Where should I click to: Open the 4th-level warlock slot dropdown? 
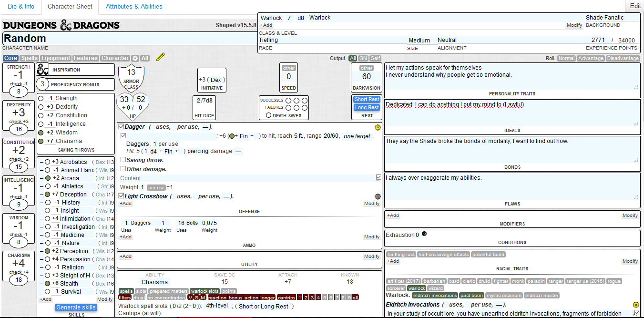[x=217, y=306]
